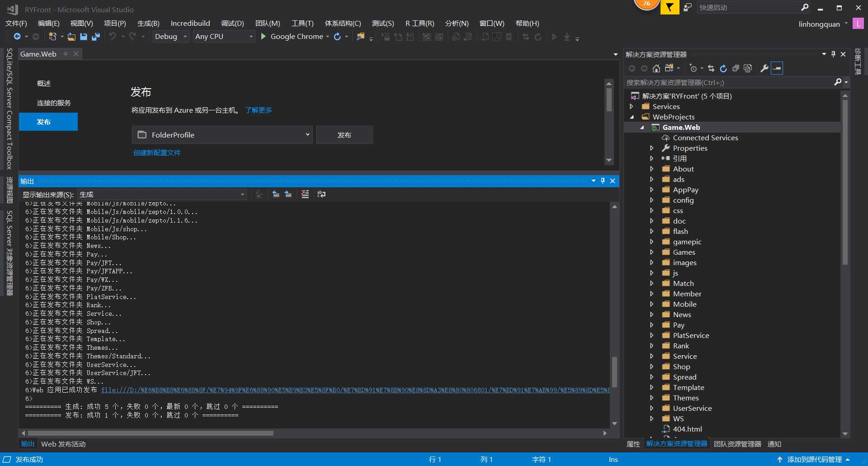
Task: Expand the Mobile folder
Action: pyautogui.click(x=651, y=304)
